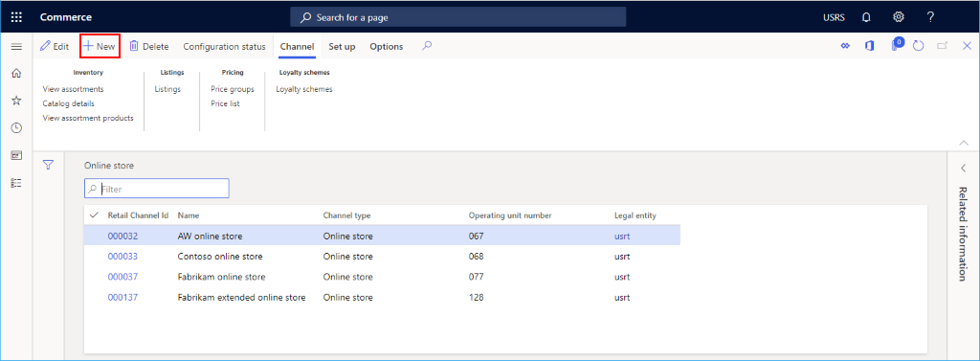Sort by Name column header
Viewport: 980px width, 361px height.
point(189,215)
